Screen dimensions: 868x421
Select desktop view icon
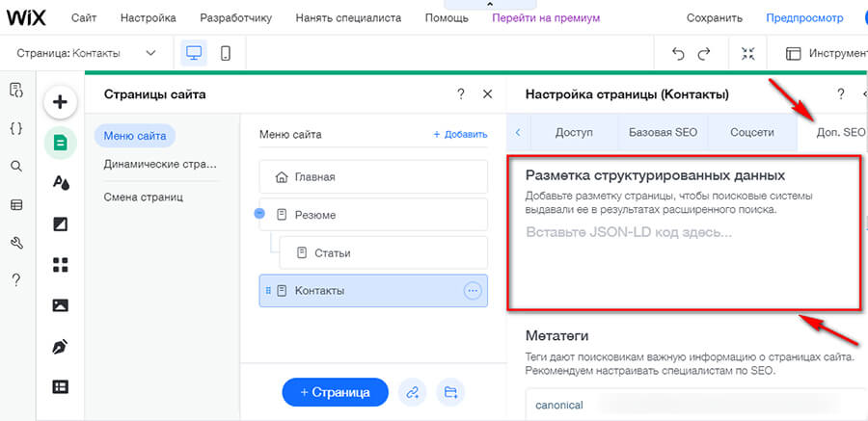click(192, 54)
